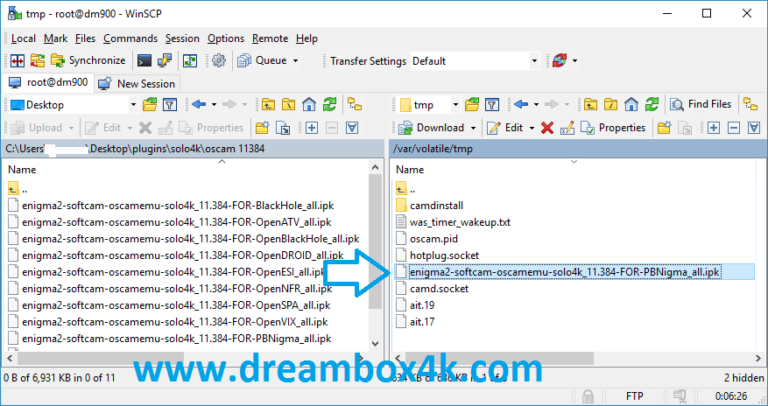Click the local open directory icon
The image size is (768, 406).
[149, 104]
